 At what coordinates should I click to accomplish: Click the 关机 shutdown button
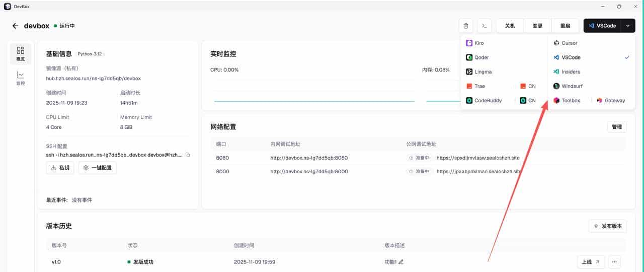click(510, 26)
